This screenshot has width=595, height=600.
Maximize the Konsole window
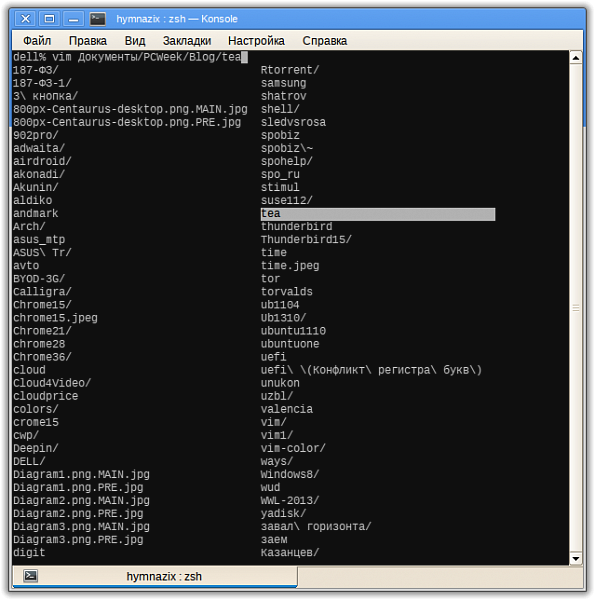tap(49, 19)
